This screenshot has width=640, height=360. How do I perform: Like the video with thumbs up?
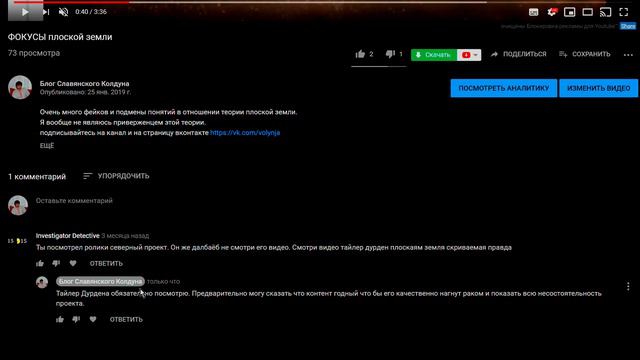360,54
